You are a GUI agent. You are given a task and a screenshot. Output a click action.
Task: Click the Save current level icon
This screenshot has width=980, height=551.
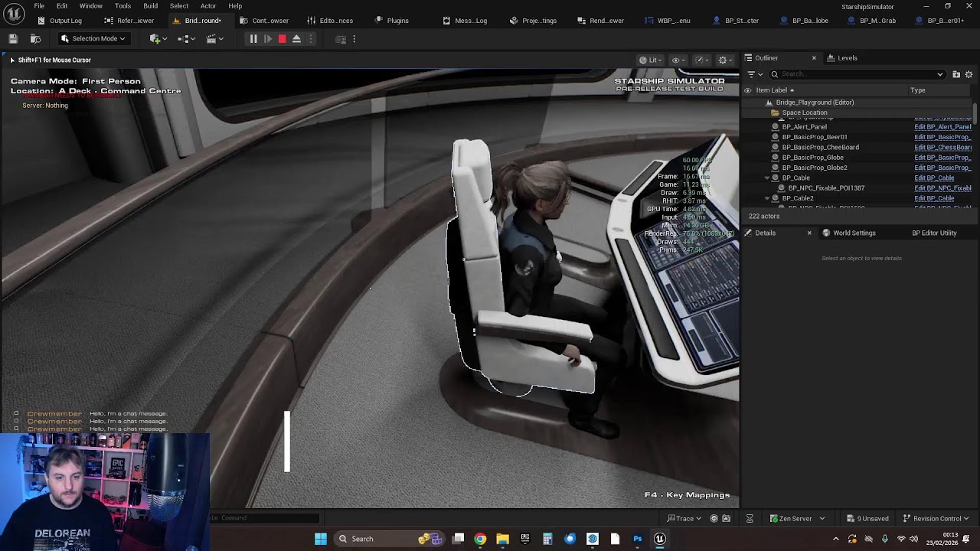(x=13, y=38)
